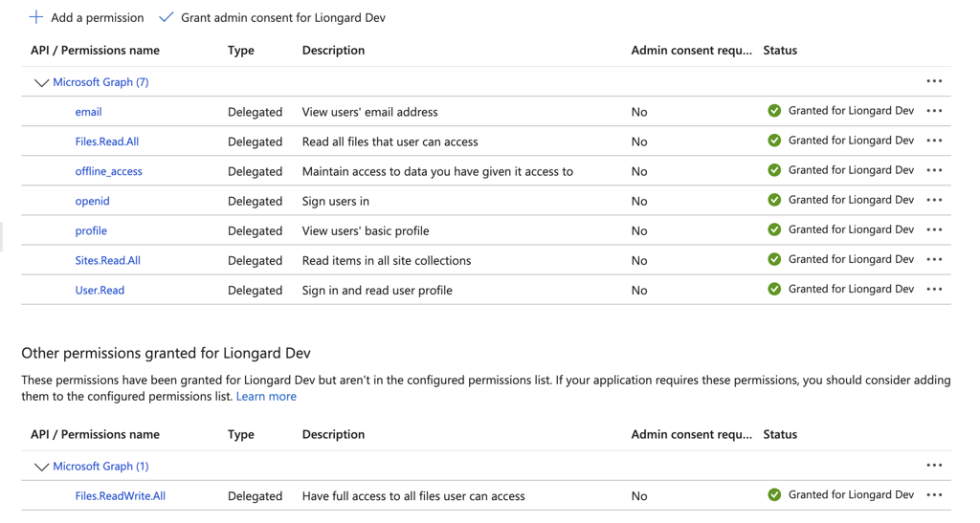Open ellipsis menu for Files.Read.All row
This screenshot has width=980, height=523.
click(934, 141)
